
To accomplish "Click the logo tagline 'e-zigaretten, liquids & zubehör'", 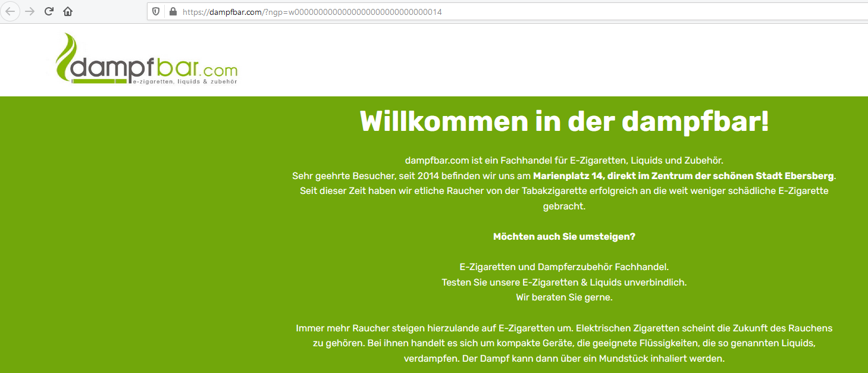I will point(184,82).
